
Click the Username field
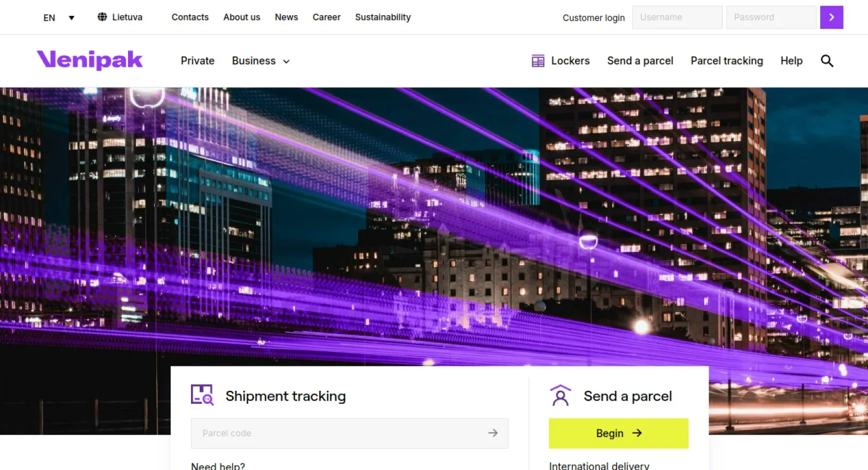point(676,17)
